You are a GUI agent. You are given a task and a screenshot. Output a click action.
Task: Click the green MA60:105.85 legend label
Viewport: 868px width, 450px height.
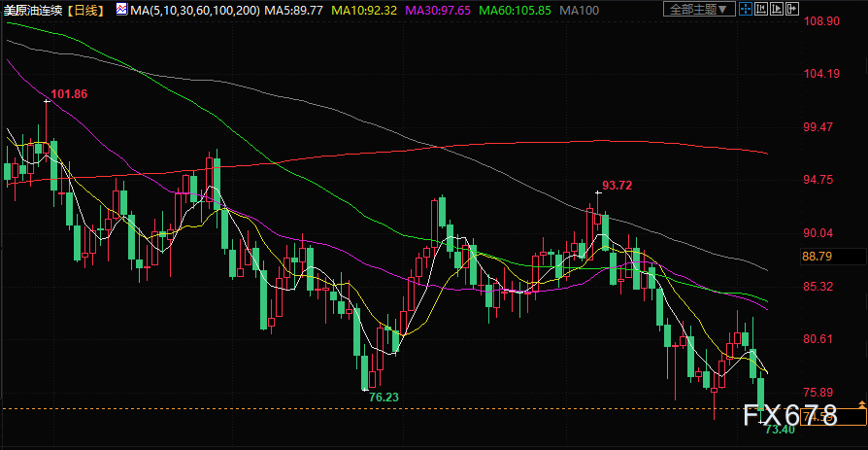click(516, 10)
